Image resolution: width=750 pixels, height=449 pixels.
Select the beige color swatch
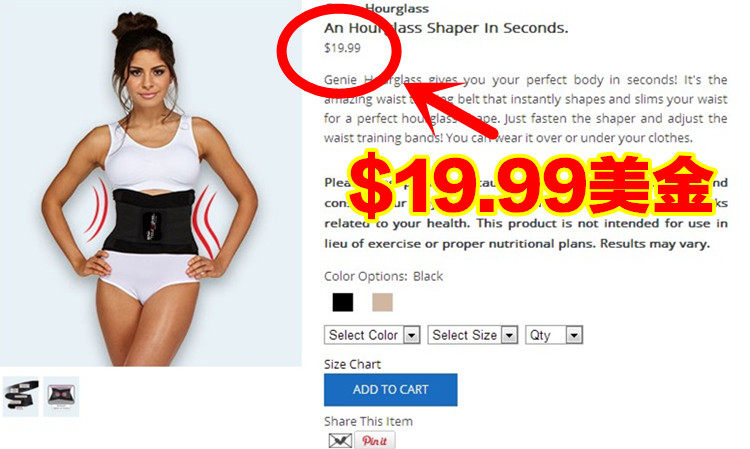382,302
